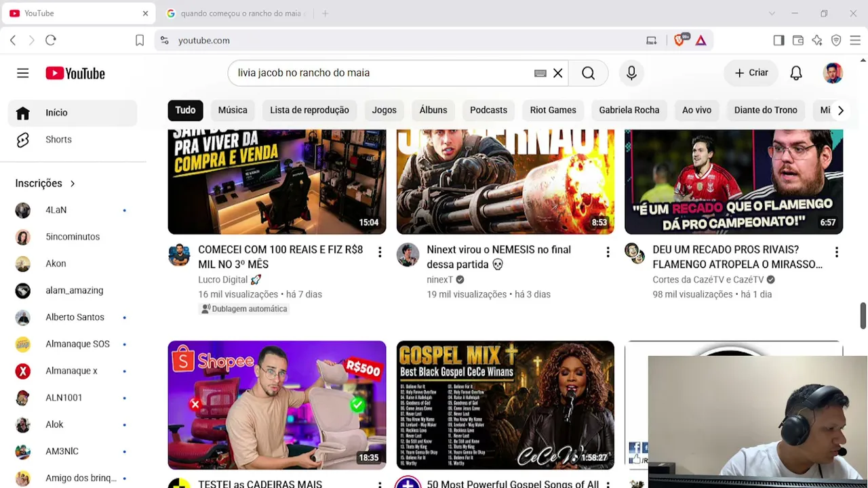Open Shorts in the sidebar
Viewport: 868px width, 488px height.
pos(73,140)
